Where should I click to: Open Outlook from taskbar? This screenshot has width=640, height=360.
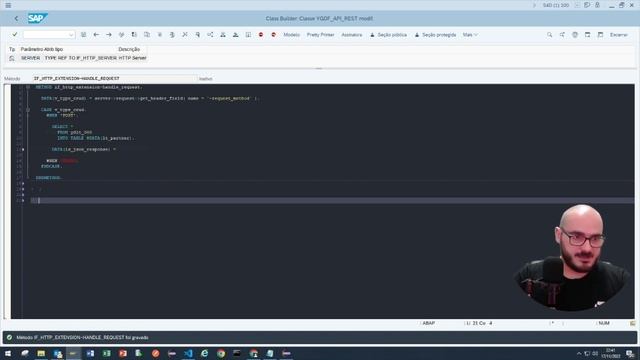click(x=58, y=353)
